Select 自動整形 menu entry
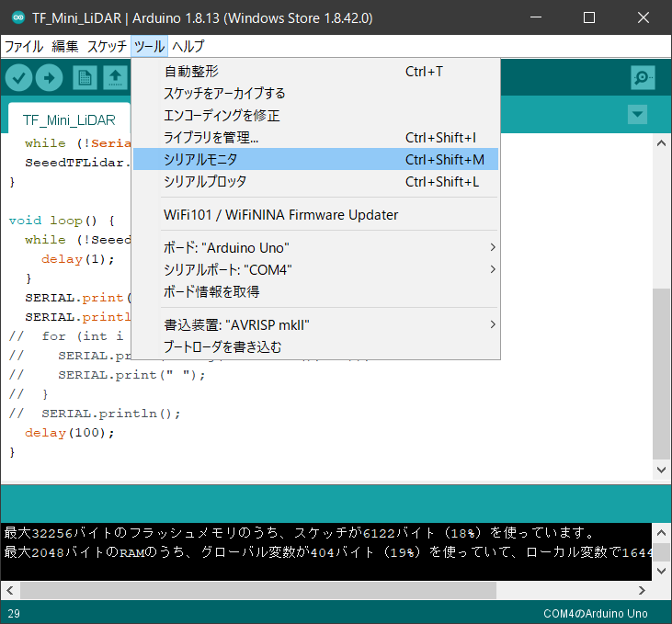The height and width of the screenshot is (624, 672). click(x=317, y=71)
